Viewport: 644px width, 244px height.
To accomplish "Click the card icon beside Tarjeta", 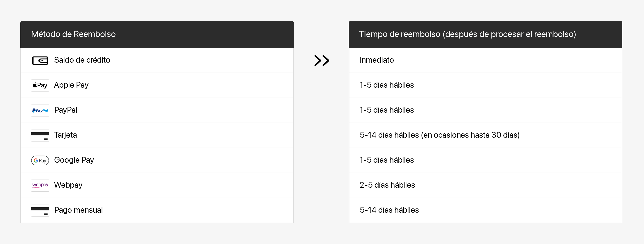I will click(x=40, y=135).
